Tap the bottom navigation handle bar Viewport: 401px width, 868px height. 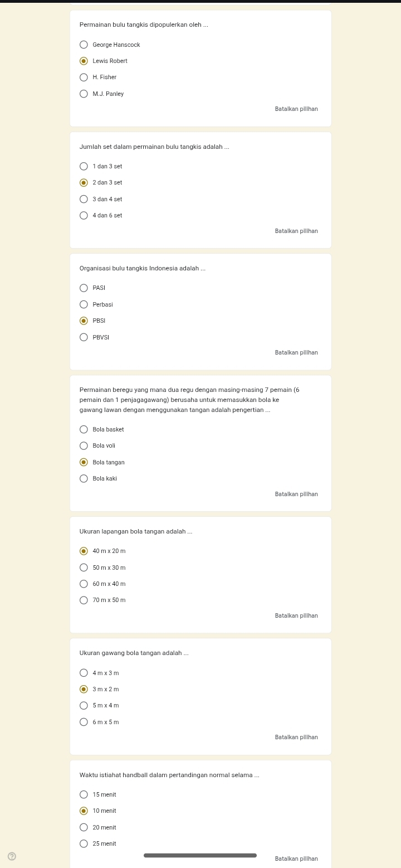200,855
